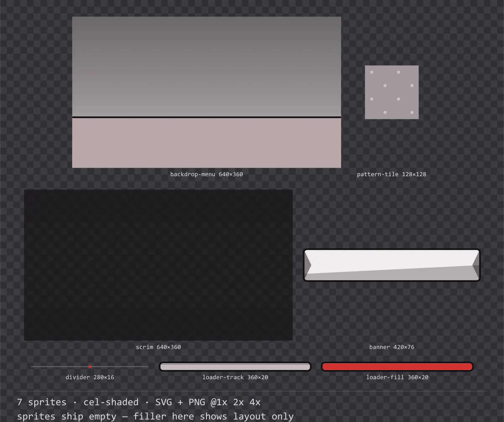This screenshot has width=504, height=422.
Task: Click the banner sprite preview
Action: (392, 265)
